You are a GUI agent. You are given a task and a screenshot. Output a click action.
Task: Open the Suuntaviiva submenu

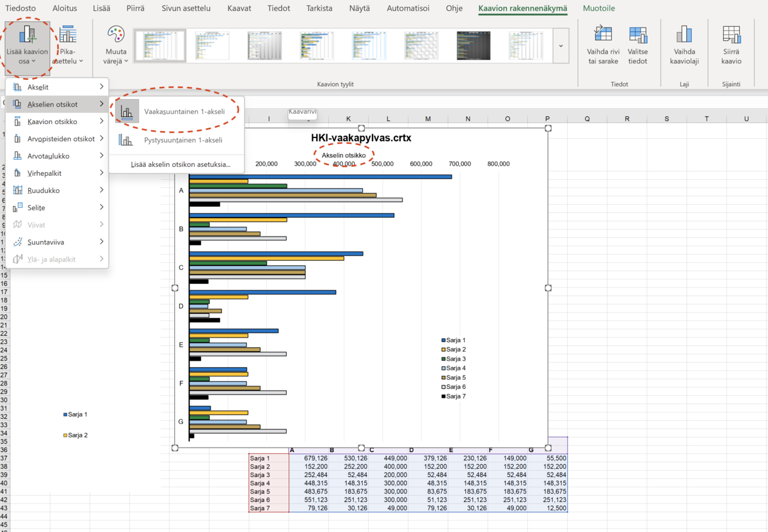coord(58,242)
